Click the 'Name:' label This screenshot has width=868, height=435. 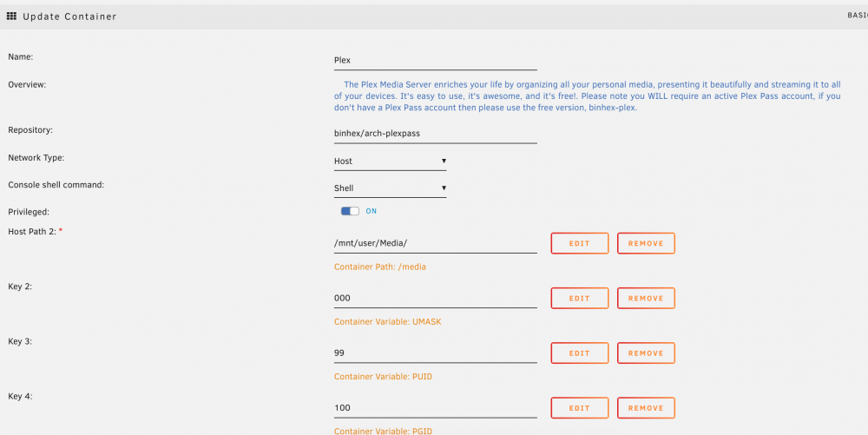[x=21, y=56]
